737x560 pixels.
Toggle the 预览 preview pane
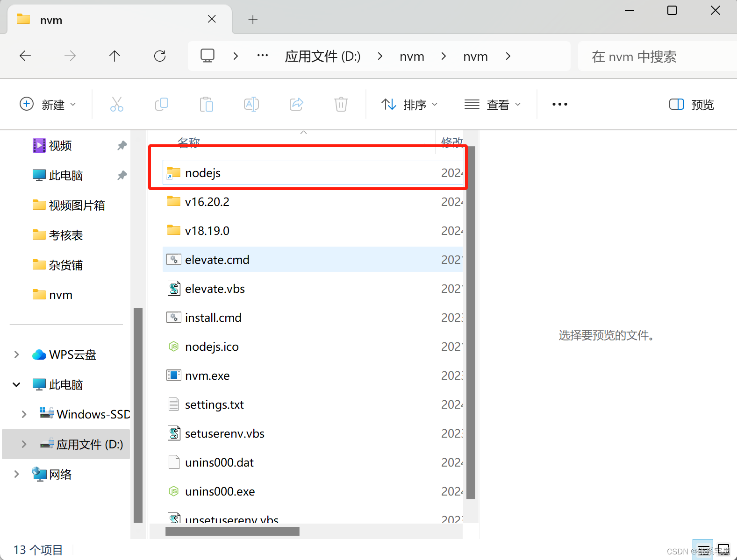tap(692, 104)
